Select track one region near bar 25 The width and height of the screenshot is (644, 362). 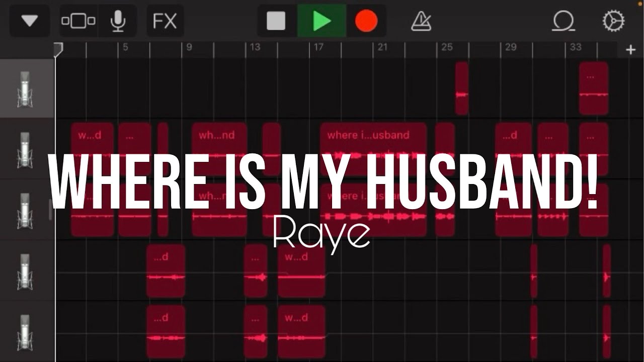462,88
